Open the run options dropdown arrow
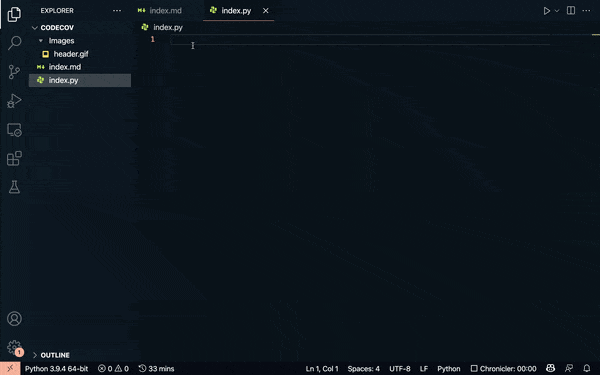600x375 pixels. coord(557,11)
